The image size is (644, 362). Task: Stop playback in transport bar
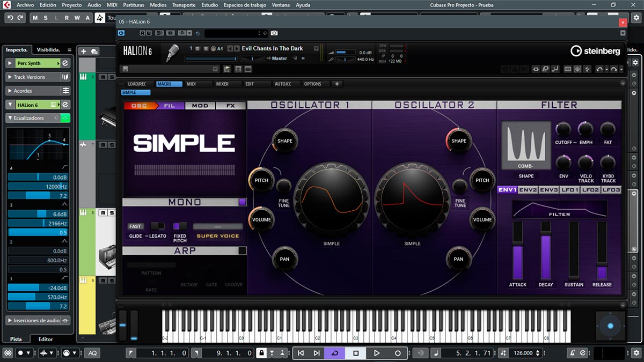(x=356, y=353)
